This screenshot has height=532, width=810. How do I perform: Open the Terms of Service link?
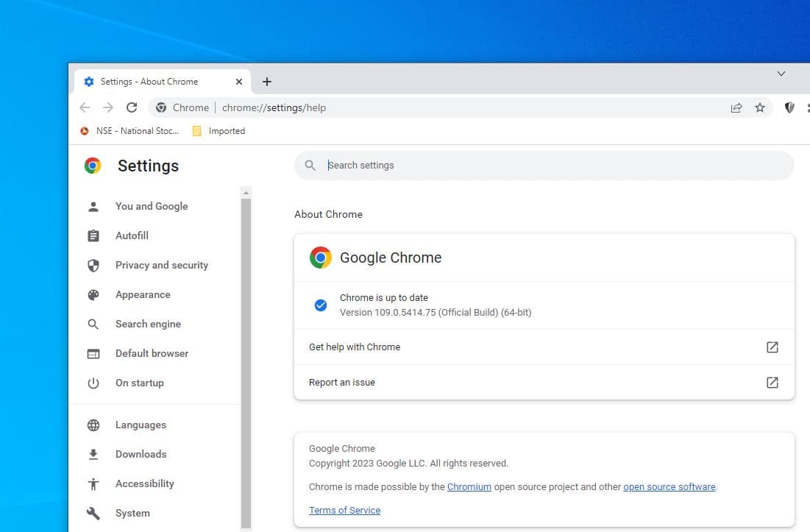pyautogui.click(x=344, y=510)
